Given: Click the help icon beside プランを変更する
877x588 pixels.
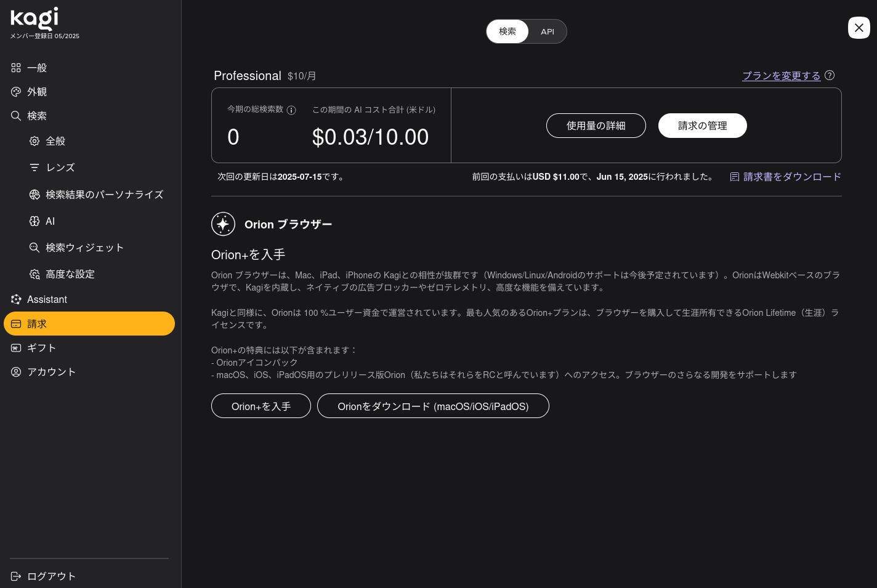Looking at the screenshot, I should [x=830, y=75].
